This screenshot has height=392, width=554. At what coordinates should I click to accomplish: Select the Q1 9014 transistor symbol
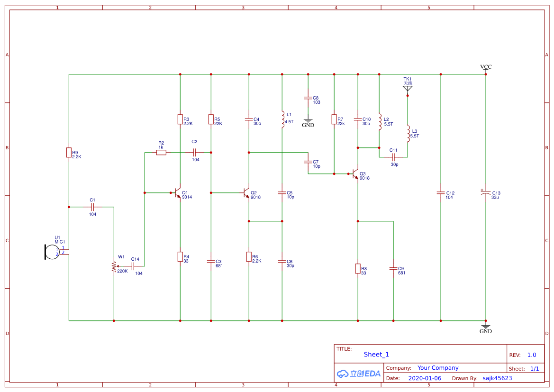point(177,193)
